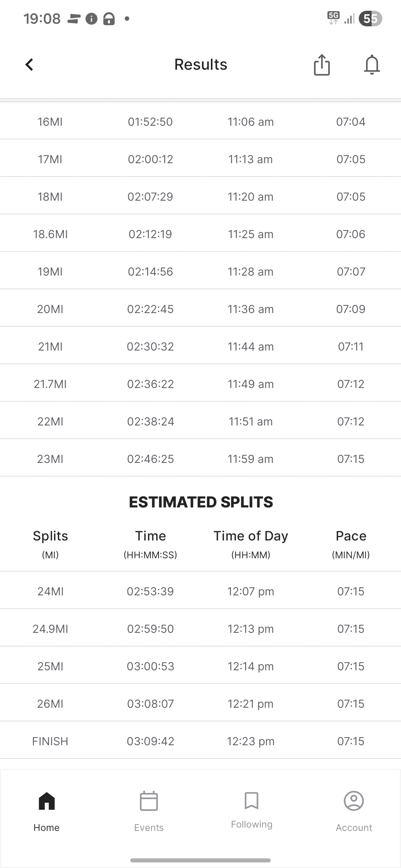Tap the Time of Day column header
The image size is (401, 868).
point(251,536)
